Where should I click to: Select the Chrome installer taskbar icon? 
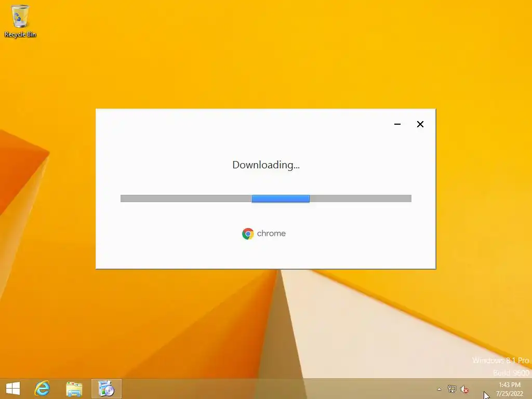coord(106,389)
